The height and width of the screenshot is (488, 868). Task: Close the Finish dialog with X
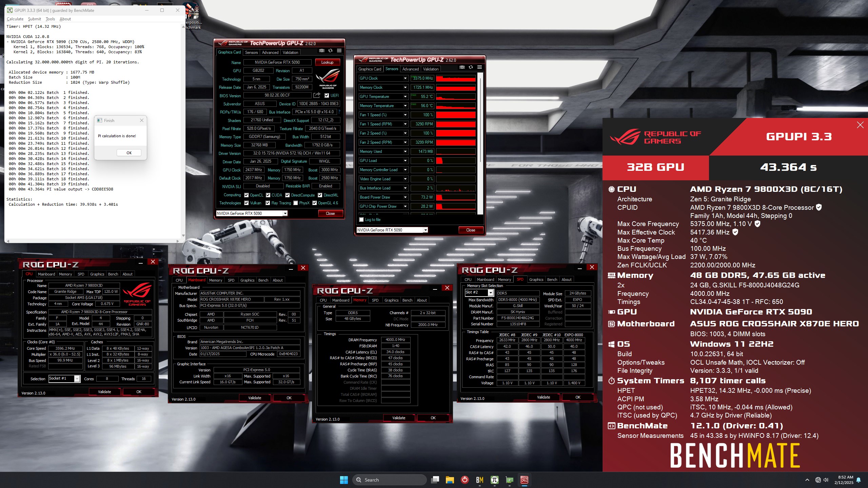pyautogui.click(x=142, y=120)
